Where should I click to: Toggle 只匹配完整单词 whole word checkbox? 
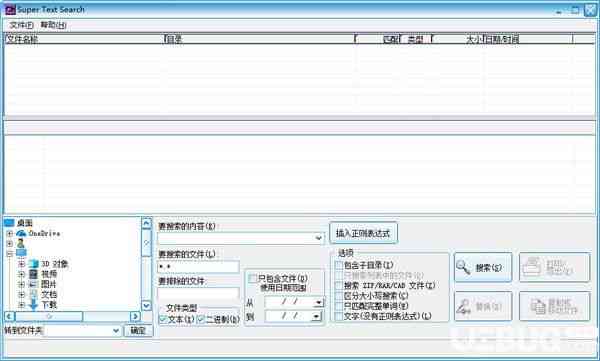tap(339, 306)
